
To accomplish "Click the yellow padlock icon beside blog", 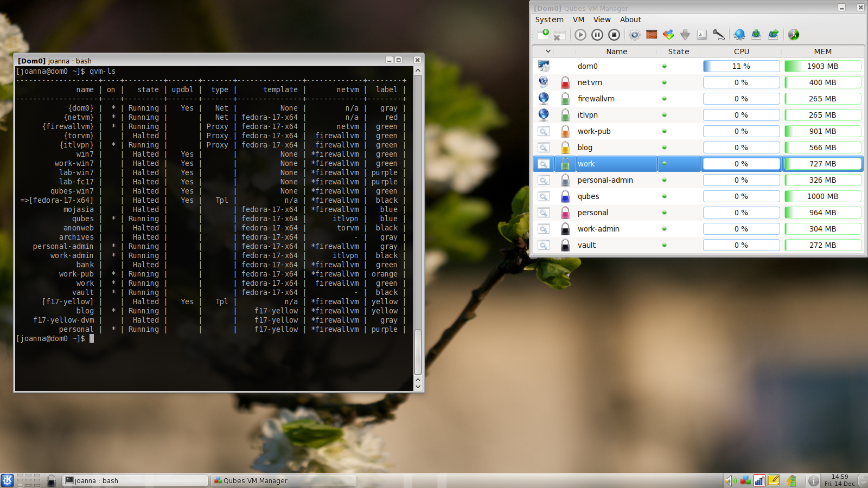I will [x=565, y=147].
